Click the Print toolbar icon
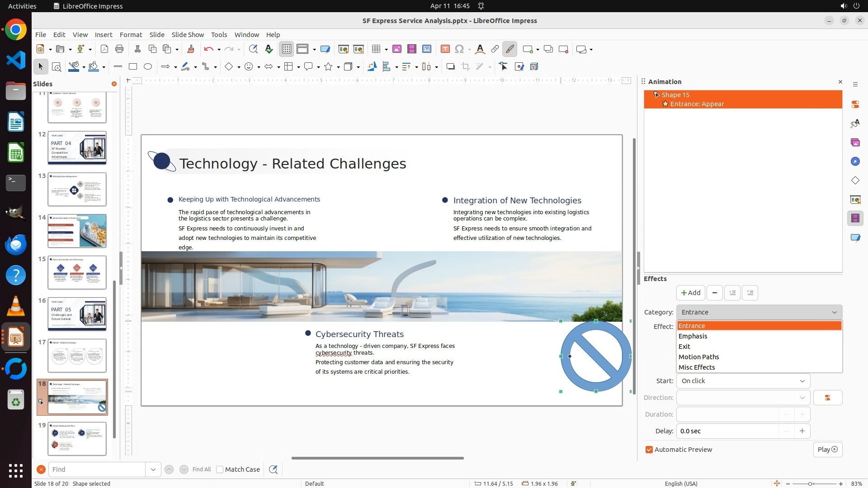Screen dimensions: 868x488 click(119, 49)
